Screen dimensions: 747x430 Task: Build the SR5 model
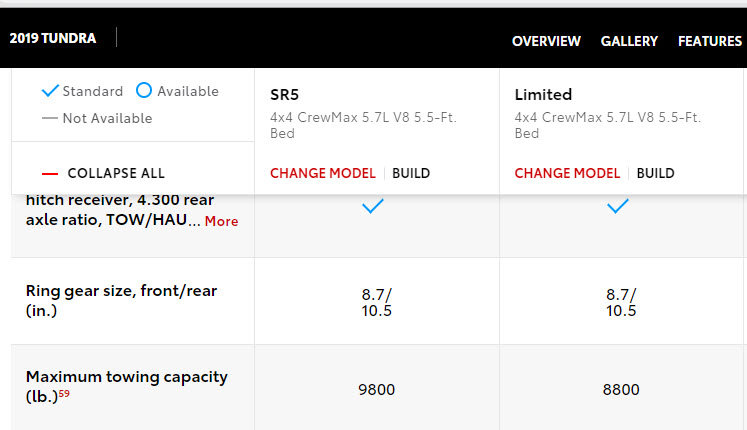[411, 173]
